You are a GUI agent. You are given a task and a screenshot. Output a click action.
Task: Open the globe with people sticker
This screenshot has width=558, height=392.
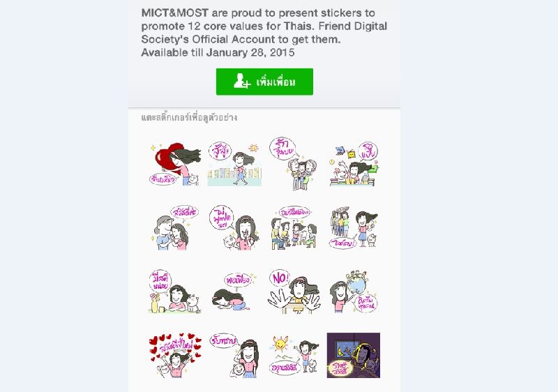click(354, 292)
